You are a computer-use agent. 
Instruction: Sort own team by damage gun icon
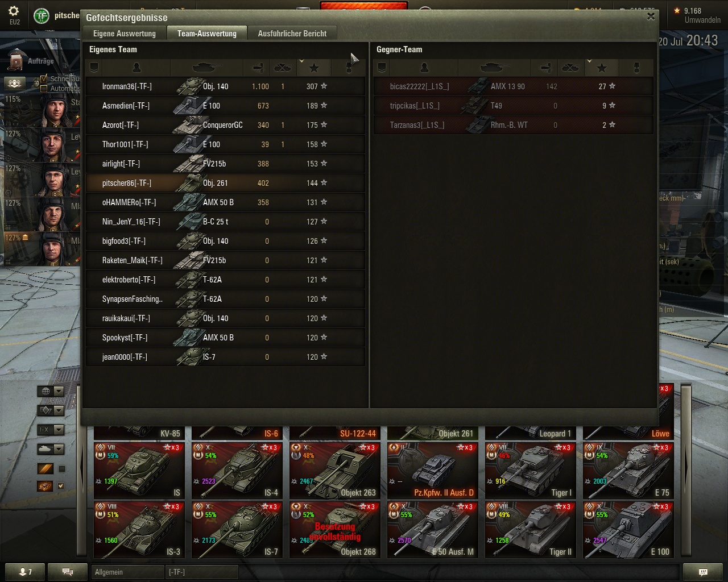tap(257, 68)
